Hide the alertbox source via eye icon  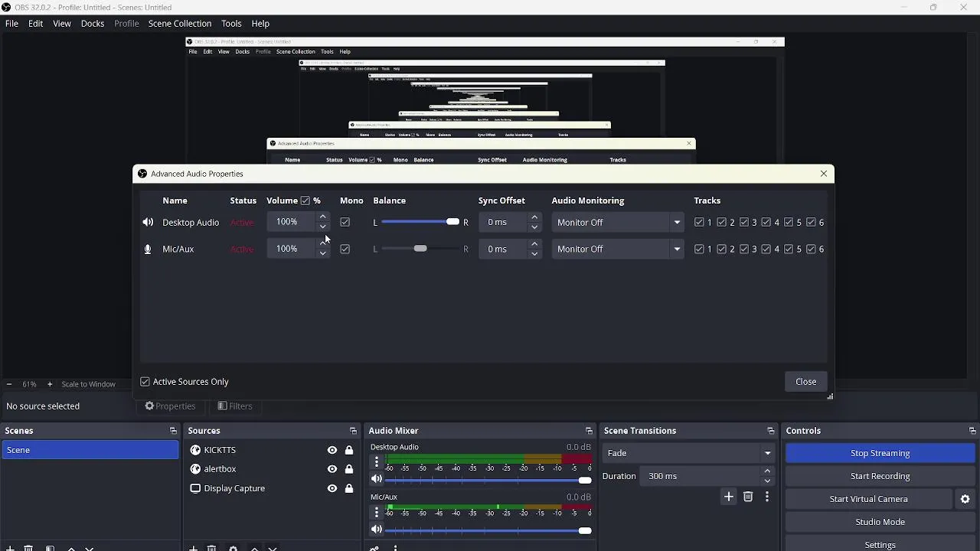pos(332,469)
